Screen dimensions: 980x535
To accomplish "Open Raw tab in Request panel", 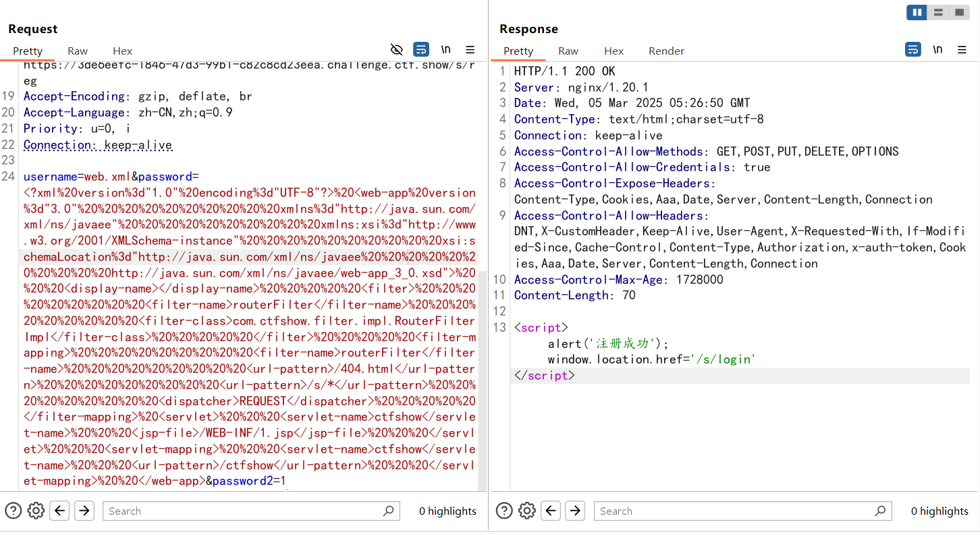I will 78,51.
